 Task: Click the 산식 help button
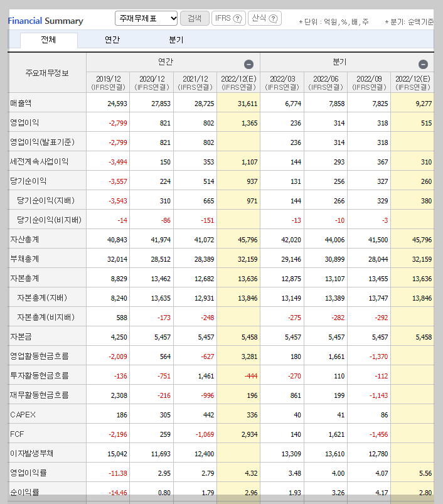coord(265,18)
